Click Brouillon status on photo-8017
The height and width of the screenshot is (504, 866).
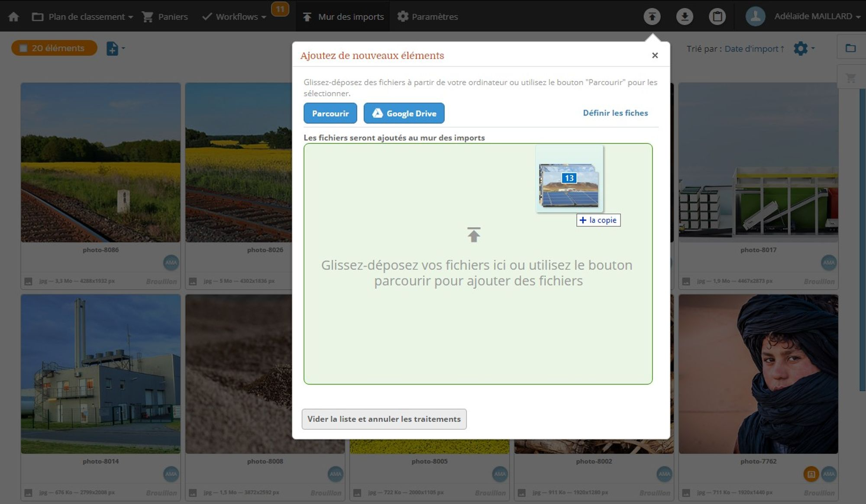[819, 281]
